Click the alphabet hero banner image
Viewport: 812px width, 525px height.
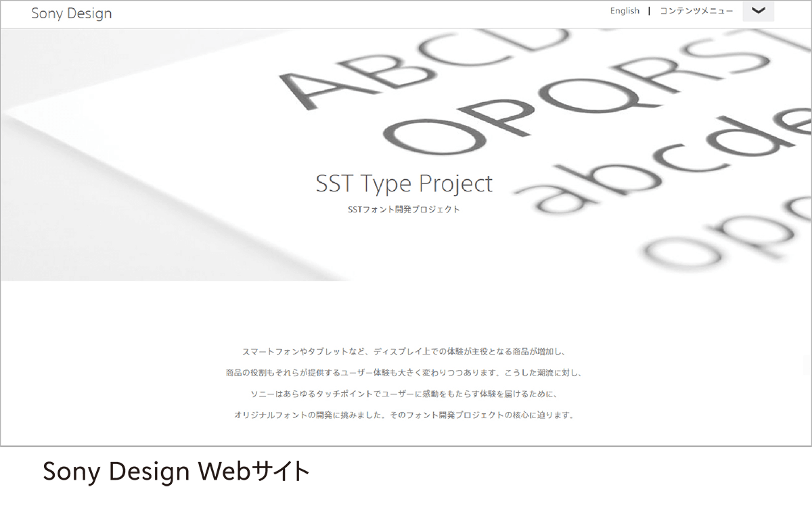(x=406, y=155)
